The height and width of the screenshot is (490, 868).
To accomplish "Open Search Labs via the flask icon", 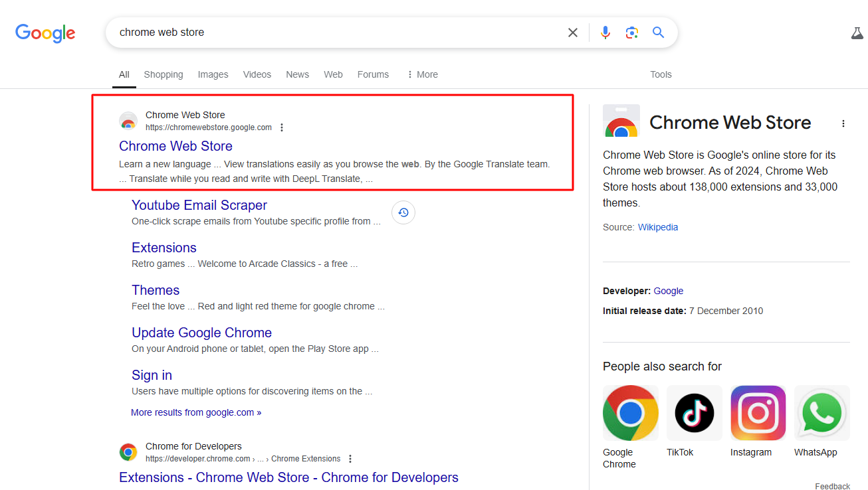I will pyautogui.click(x=857, y=32).
